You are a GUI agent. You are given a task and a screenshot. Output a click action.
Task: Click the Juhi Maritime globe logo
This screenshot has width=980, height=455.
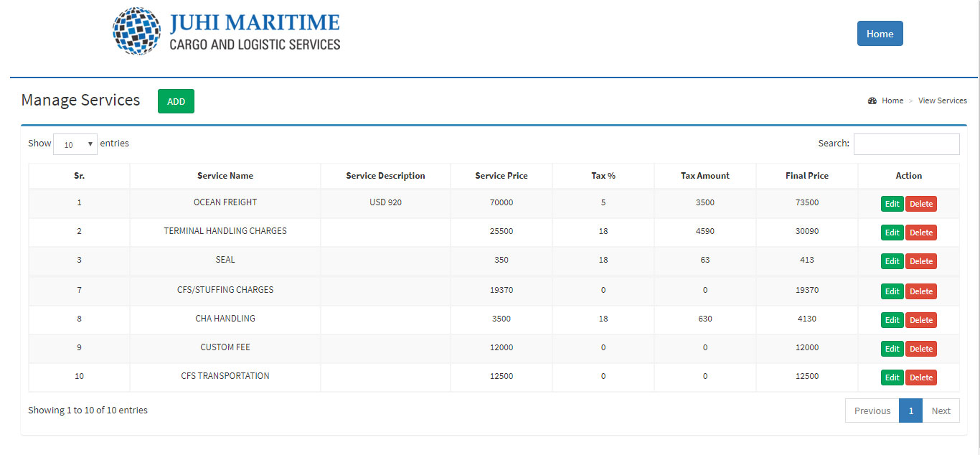coord(138,32)
